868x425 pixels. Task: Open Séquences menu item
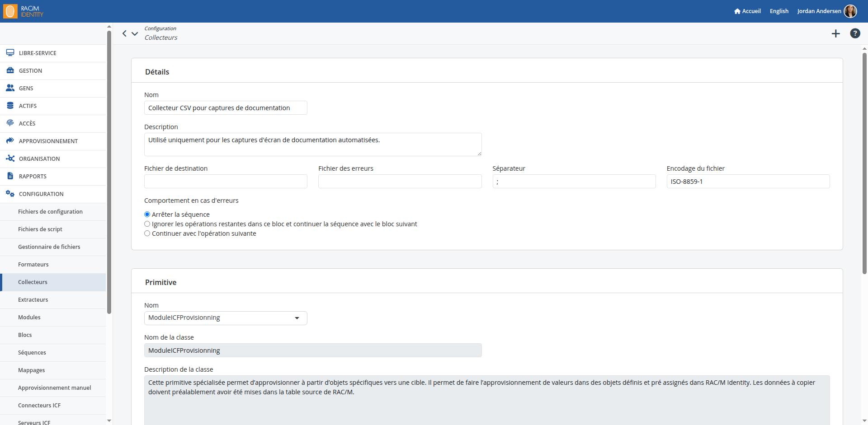click(x=53, y=353)
